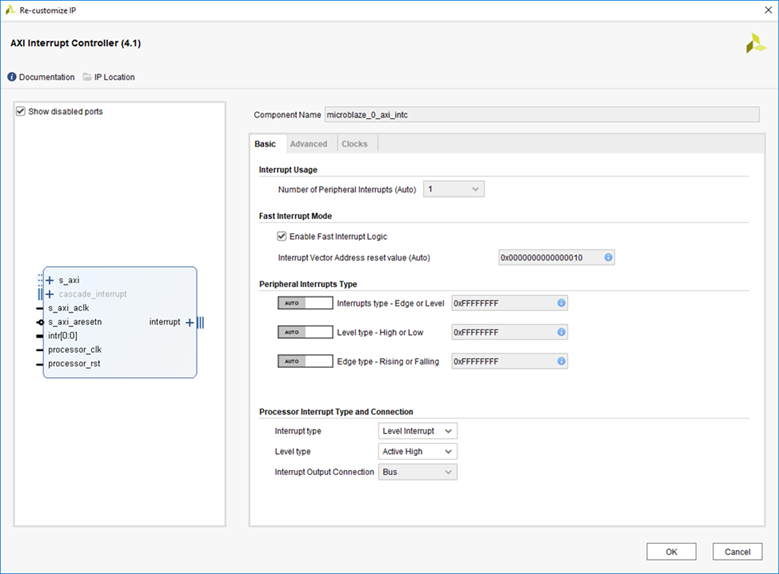Click the IP Location folder icon
779x574 pixels.
coord(87,77)
